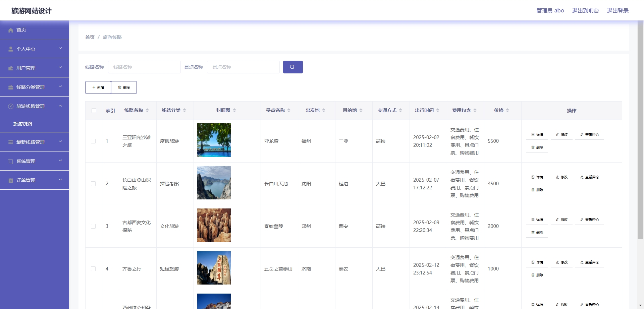Screen dimensions: 644x309
Task: Click the 修改 pencil icon for 长白山登山探险之旅
Action: coord(557,177)
